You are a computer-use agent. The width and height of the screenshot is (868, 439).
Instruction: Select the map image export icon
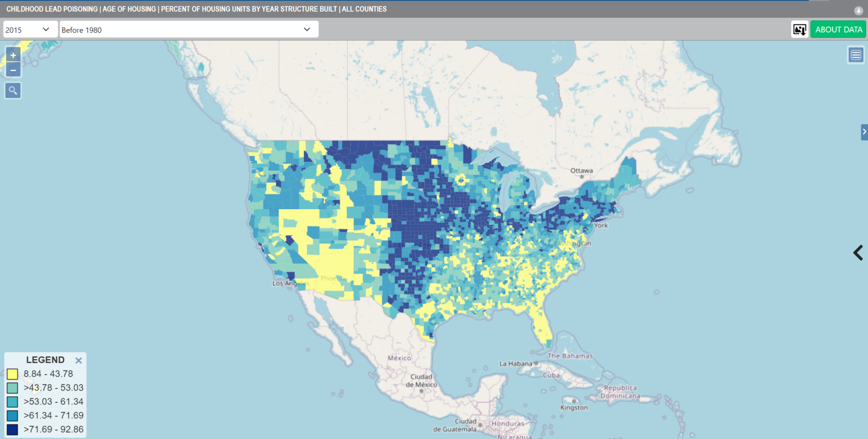coord(799,29)
